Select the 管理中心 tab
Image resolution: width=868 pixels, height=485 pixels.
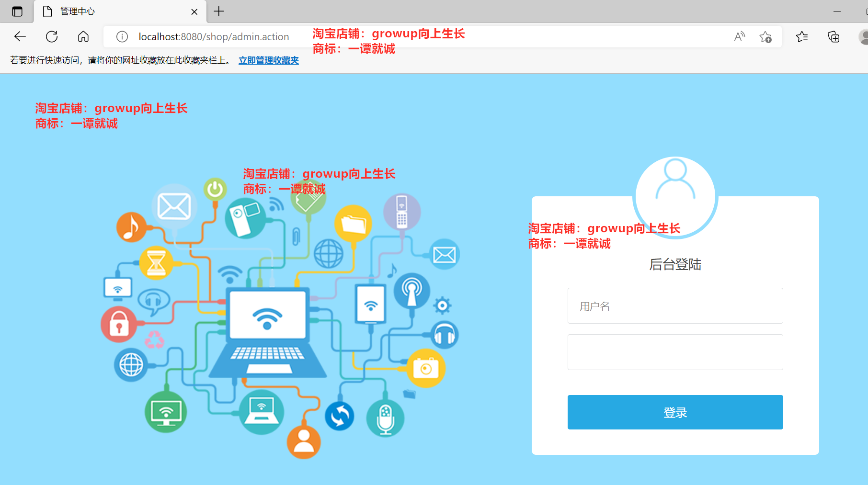pyautogui.click(x=120, y=11)
